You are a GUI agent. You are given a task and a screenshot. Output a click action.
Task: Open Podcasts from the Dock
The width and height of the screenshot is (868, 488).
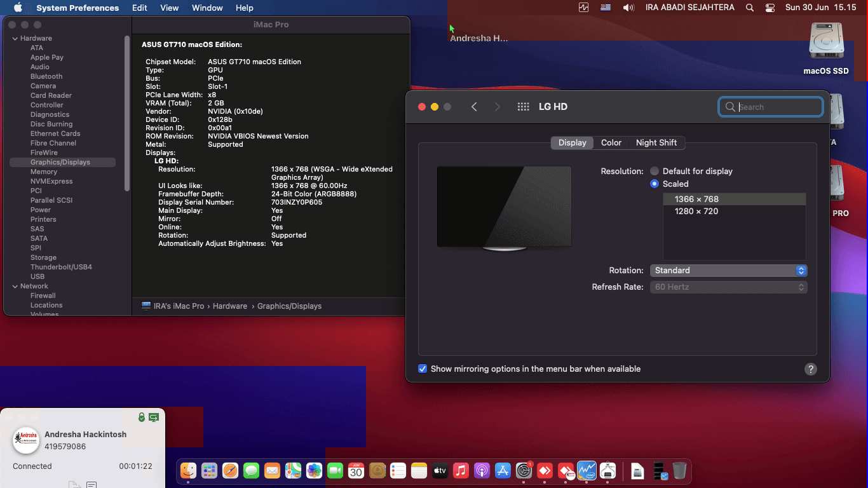pyautogui.click(x=482, y=471)
